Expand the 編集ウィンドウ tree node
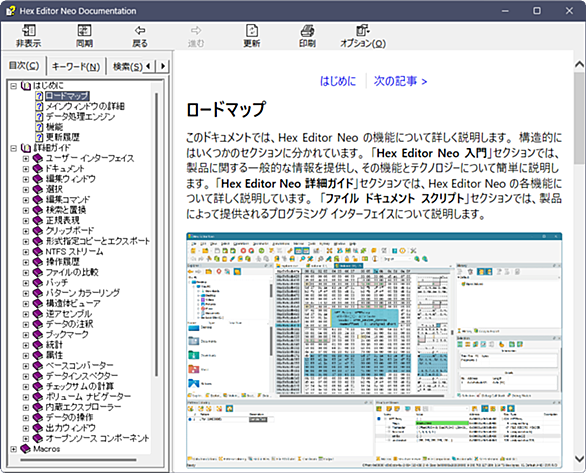The height and width of the screenshot is (473, 586). 26,179
